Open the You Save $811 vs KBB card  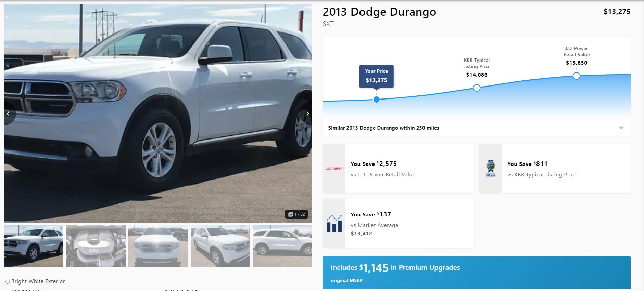555,169
